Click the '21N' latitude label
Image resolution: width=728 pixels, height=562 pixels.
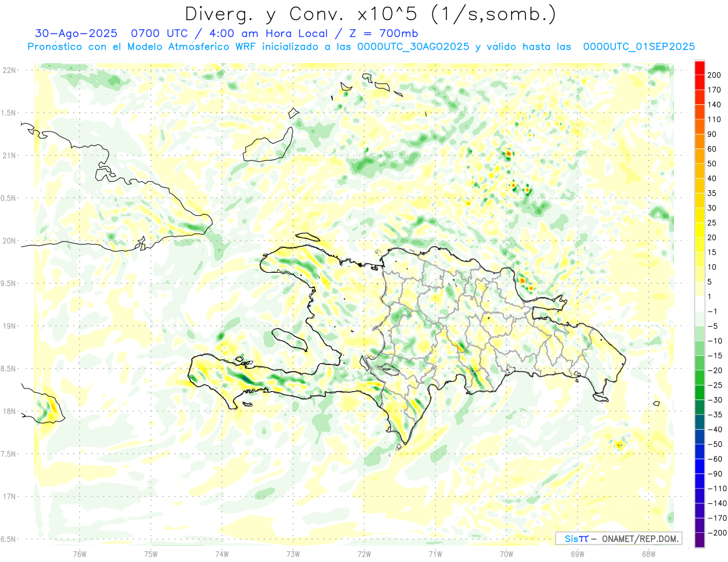point(9,155)
